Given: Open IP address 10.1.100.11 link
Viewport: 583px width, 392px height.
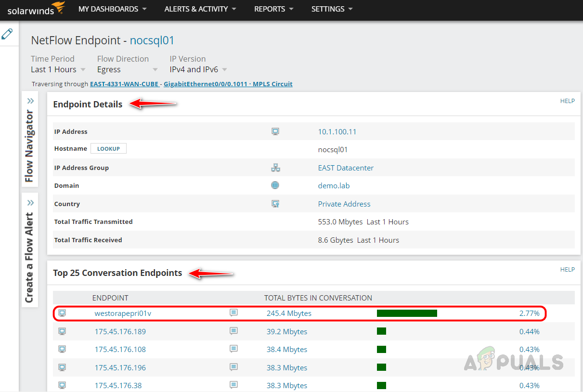Looking at the screenshot, I should 337,131.
